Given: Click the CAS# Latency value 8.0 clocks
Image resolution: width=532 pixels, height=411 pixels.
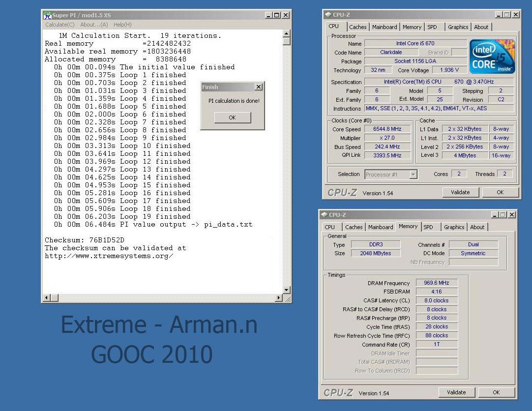Looking at the screenshot, I should [437, 300].
